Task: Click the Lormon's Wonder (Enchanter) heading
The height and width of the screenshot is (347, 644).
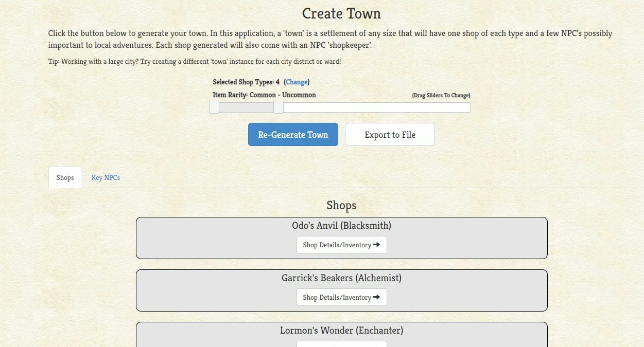Action: [x=342, y=331]
